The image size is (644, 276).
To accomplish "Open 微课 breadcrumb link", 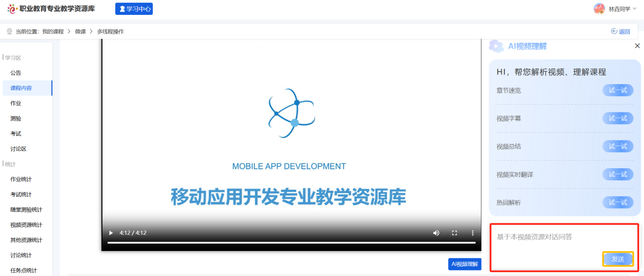I will (x=80, y=32).
